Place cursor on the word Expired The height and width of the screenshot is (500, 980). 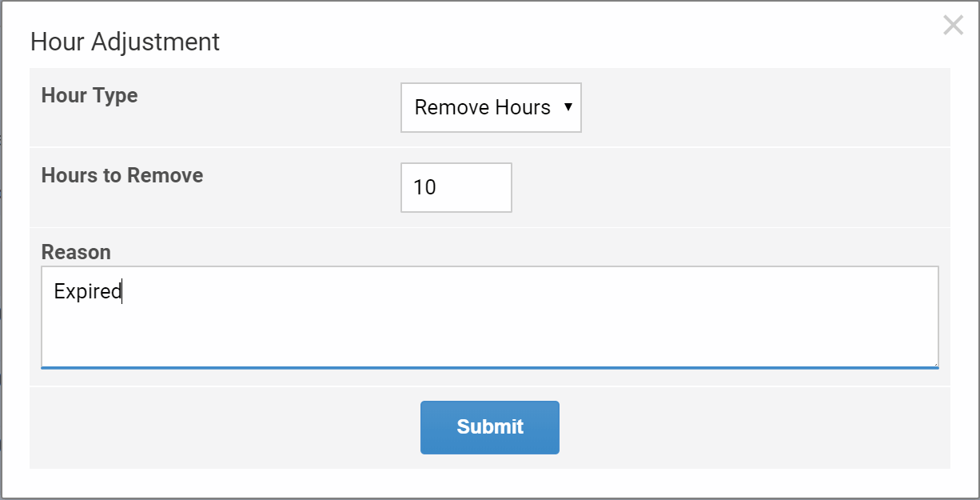click(87, 291)
